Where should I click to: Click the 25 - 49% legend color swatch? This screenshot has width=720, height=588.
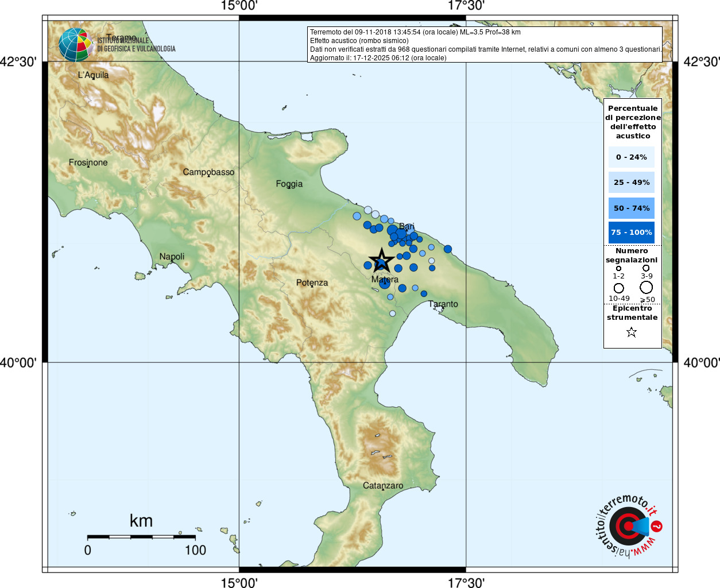632,182
